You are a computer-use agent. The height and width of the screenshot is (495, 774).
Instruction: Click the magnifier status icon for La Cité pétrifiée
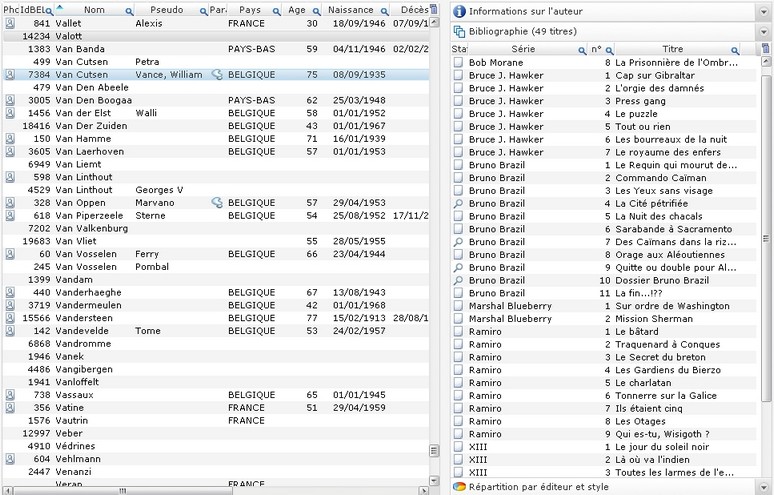458,204
